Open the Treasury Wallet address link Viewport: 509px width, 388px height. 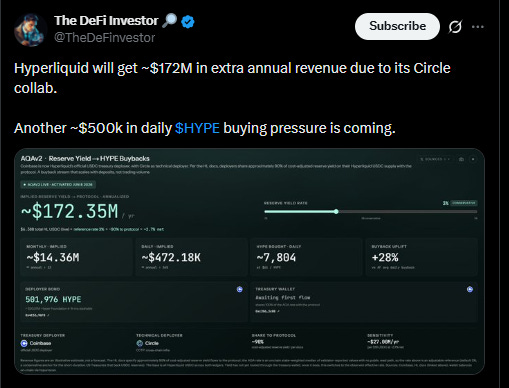(x=267, y=311)
